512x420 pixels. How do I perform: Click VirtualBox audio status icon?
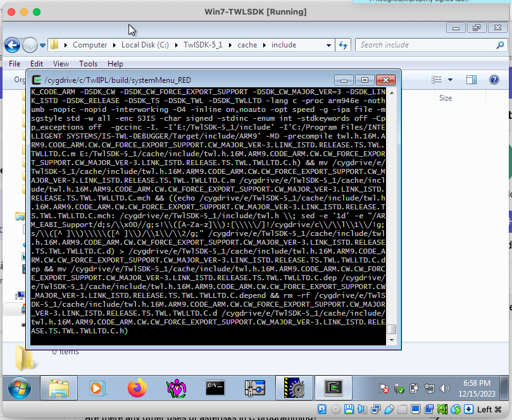[362, 409]
